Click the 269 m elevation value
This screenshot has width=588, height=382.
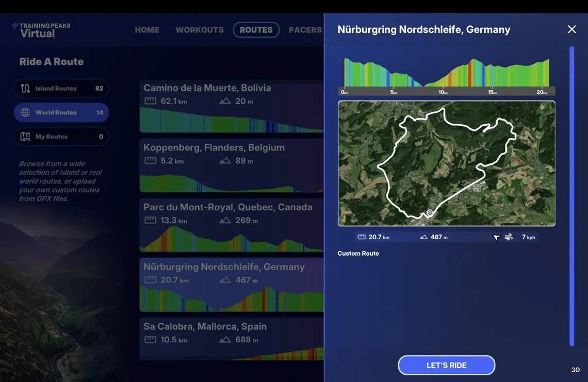[247, 221]
